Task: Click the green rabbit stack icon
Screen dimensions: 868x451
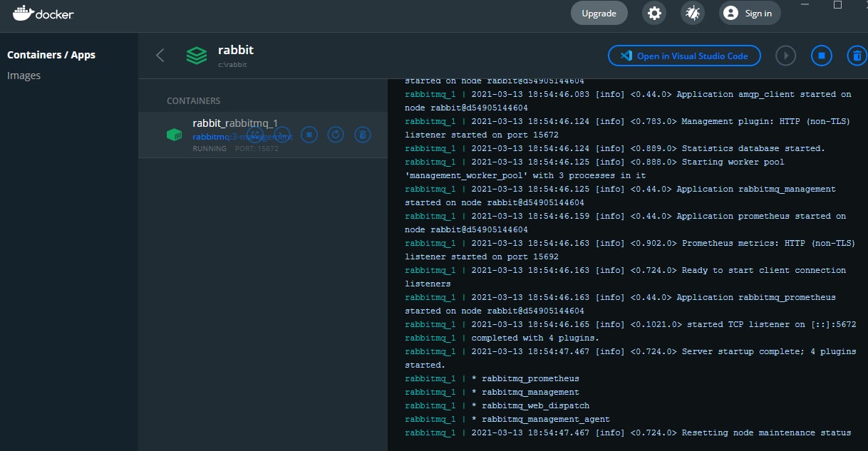Action: pos(197,56)
